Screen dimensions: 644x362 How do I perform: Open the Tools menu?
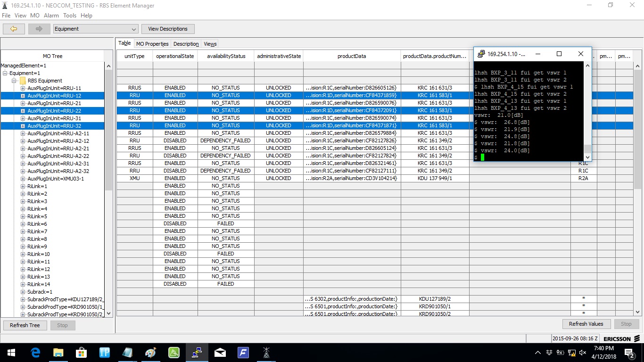pos(70,16)
